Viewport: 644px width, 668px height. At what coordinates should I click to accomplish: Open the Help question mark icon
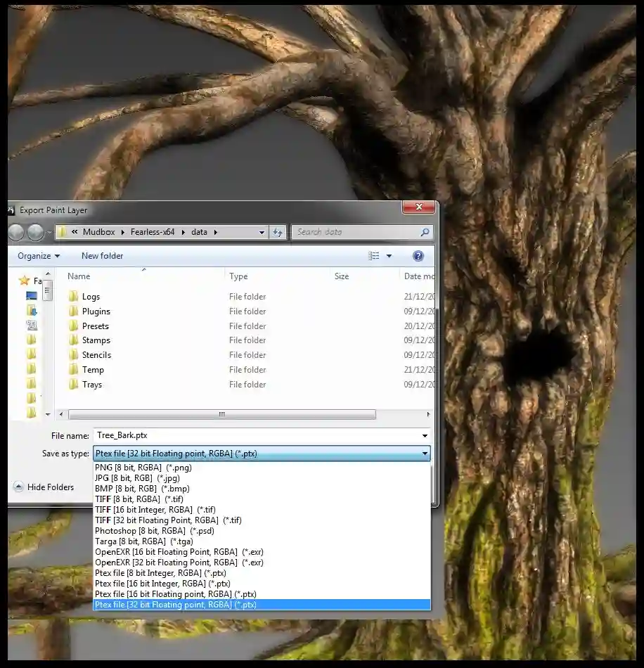point(418,256)
